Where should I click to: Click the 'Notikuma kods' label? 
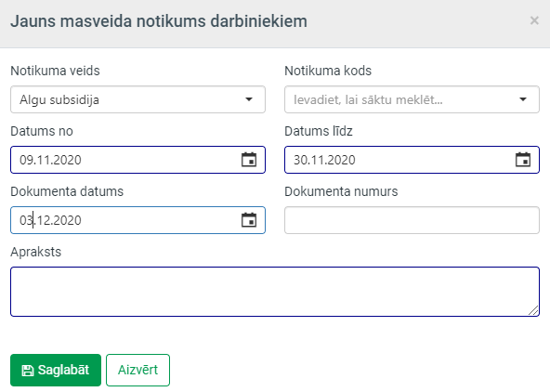[328, 71]
